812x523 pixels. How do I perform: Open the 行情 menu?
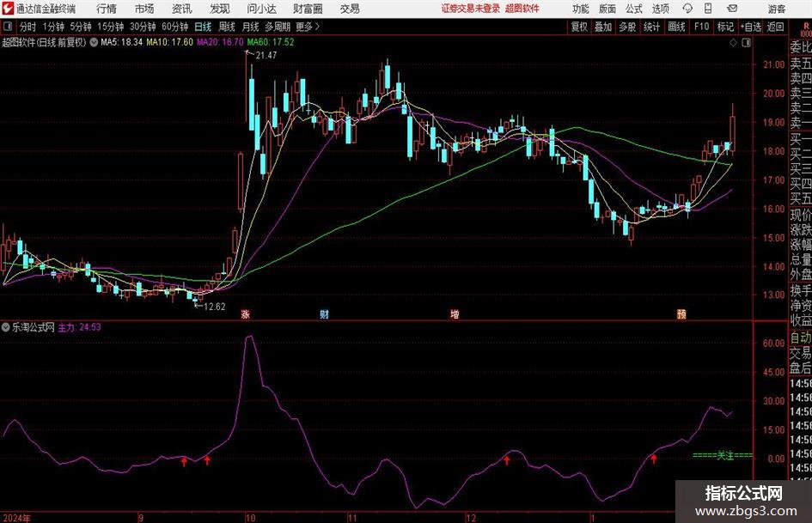[107, 9]
